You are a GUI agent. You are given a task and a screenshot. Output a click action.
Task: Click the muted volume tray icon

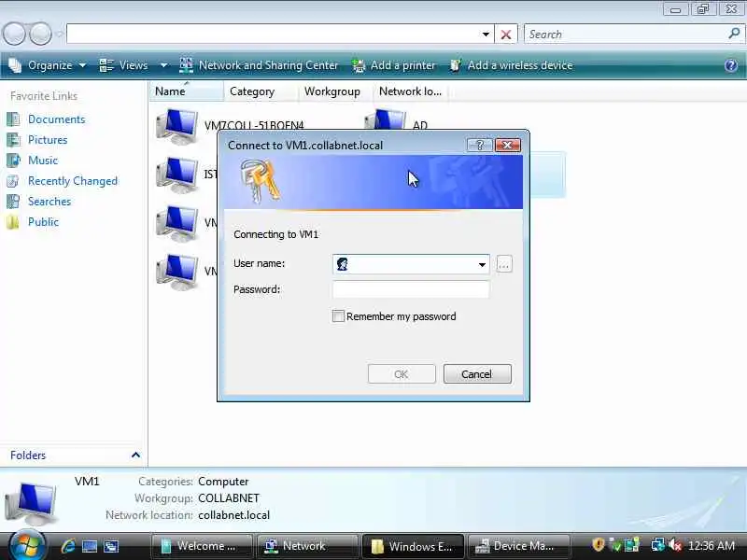pyautogui.click(x=674, y=545)
